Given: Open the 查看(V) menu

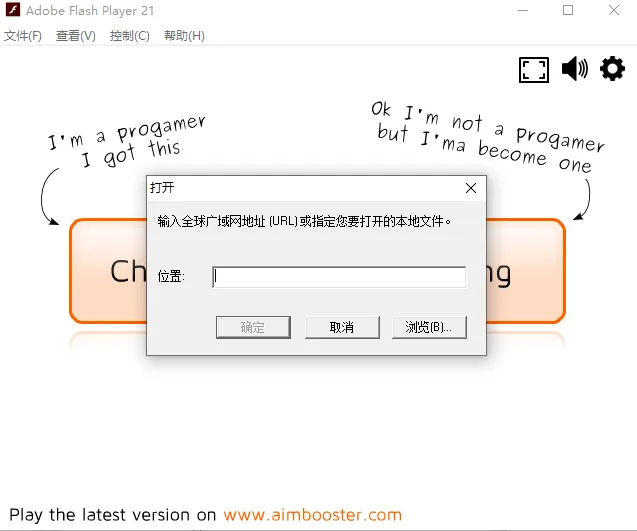Looking at the screenshot, I should coord(76,36).
